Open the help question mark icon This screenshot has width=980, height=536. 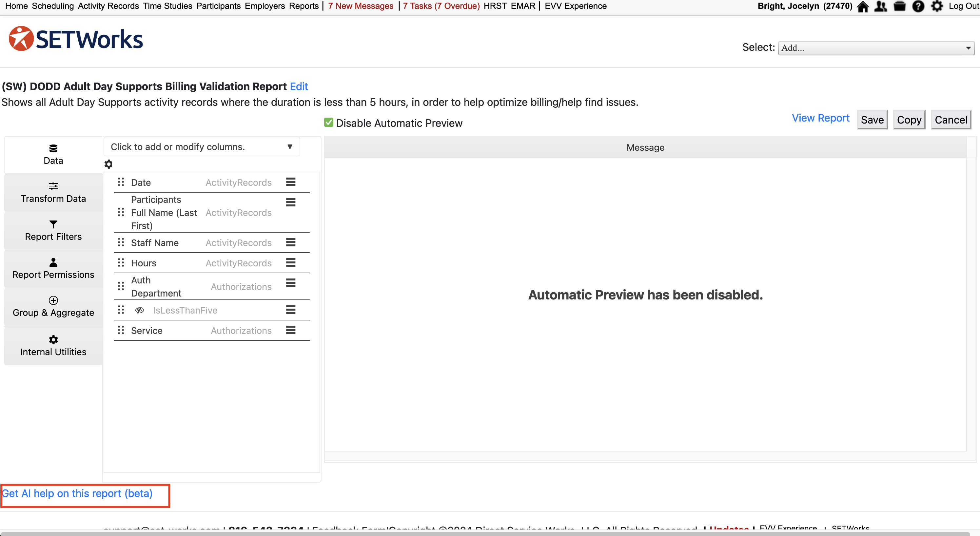click(918, 7)
